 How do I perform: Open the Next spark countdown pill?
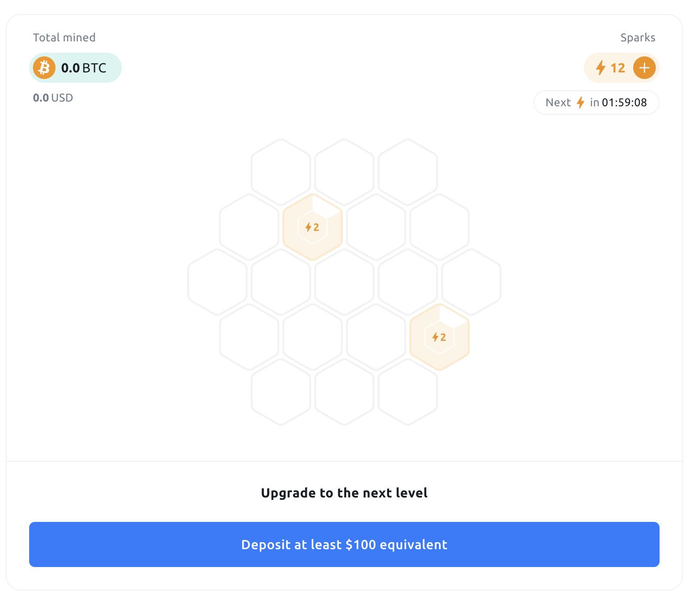pyautogui.click(x=596, y=102)
